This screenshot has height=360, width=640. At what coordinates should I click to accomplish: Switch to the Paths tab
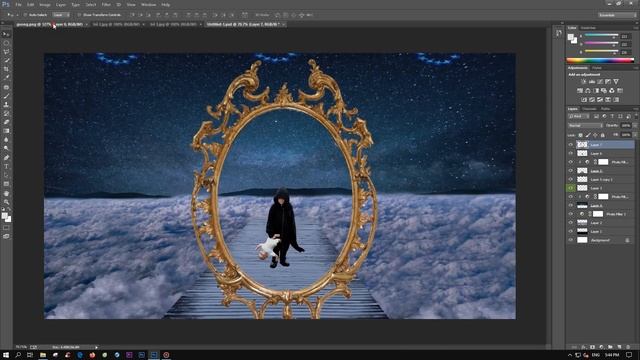(606, 109)
